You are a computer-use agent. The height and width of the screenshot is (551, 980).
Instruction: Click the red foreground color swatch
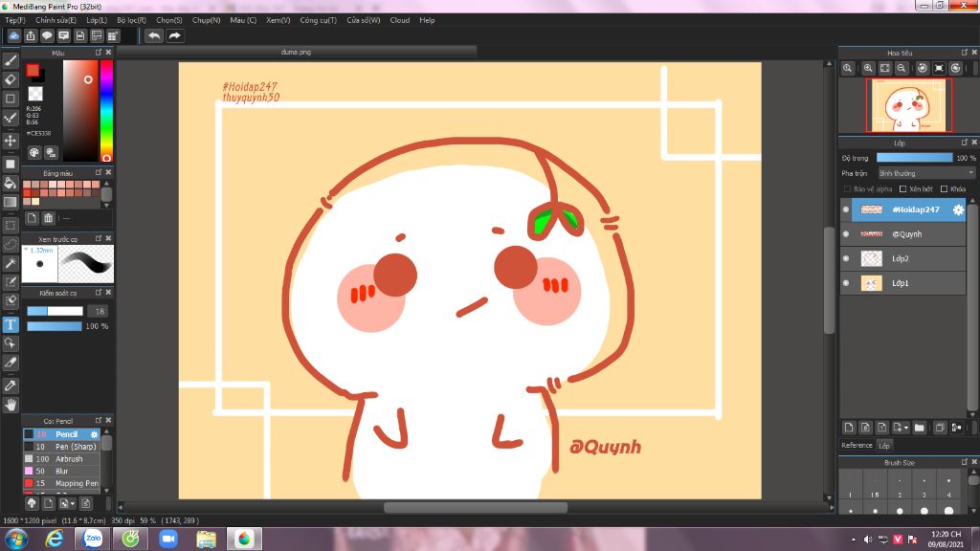[x=33, y=70]
